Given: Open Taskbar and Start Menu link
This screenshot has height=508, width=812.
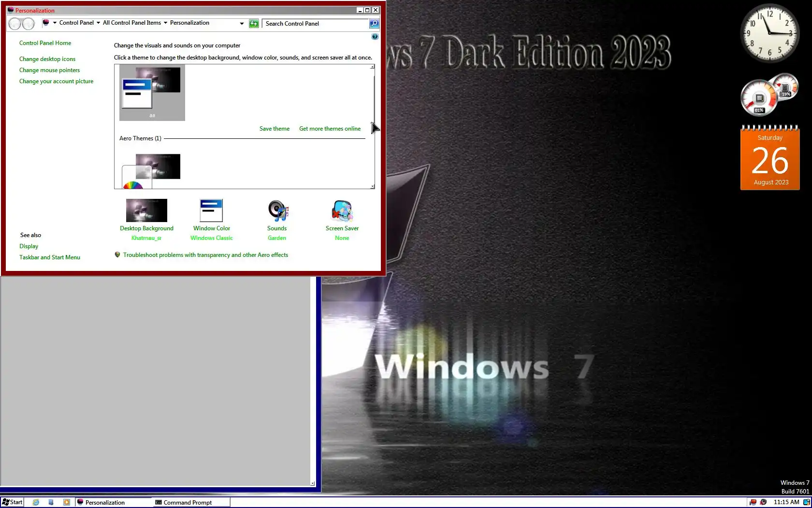Looking at the screenshot, I should click(x=50, y=257).
